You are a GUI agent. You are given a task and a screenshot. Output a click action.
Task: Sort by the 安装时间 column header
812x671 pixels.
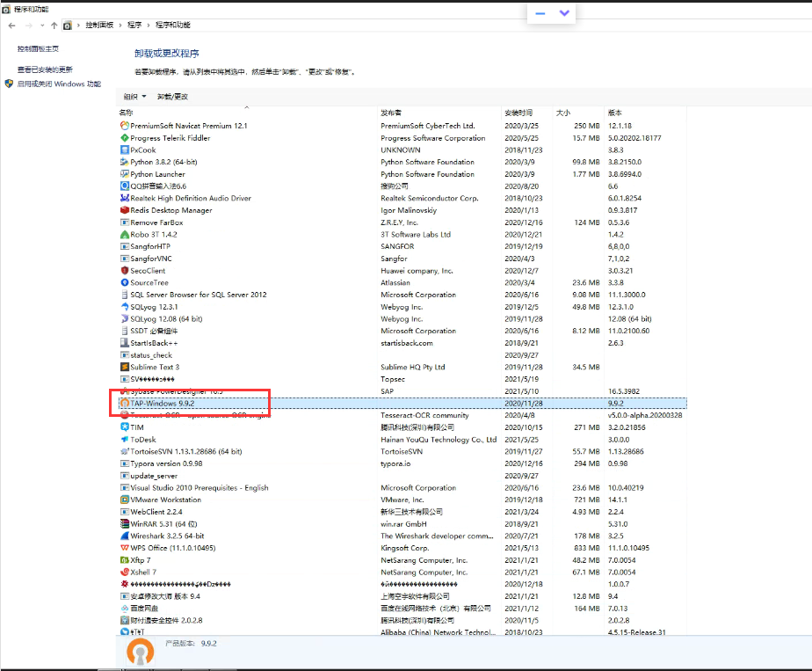[526, 113]
